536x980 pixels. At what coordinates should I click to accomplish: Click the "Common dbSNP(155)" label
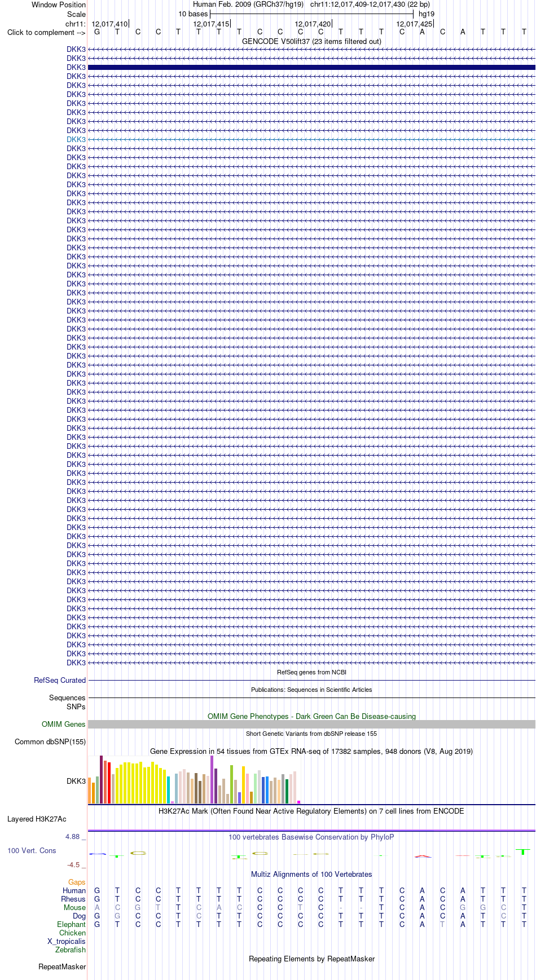point(50,741)
